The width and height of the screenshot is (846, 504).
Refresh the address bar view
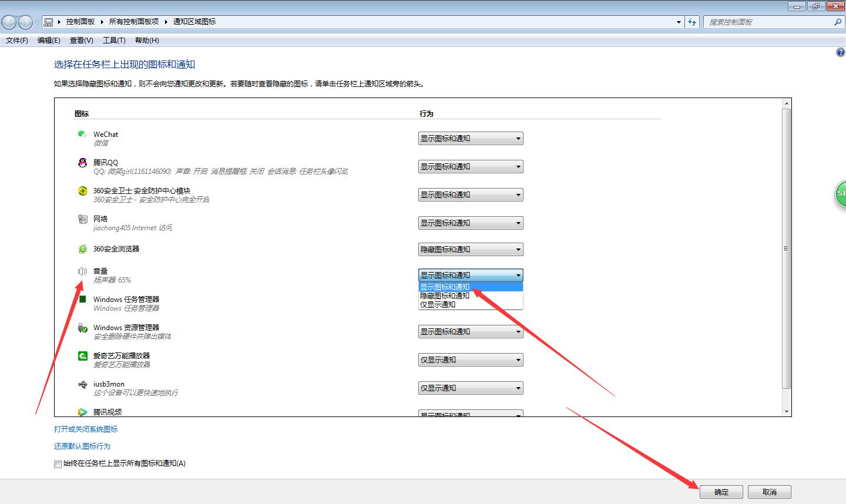click(692, 22)
